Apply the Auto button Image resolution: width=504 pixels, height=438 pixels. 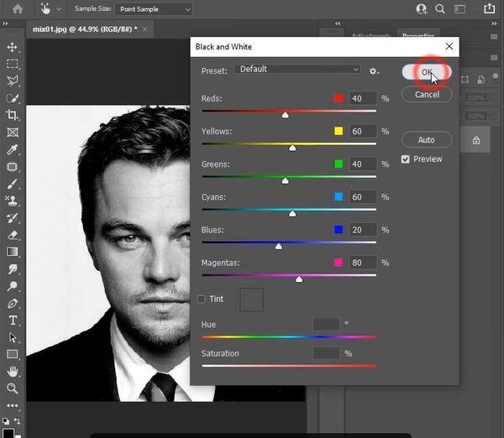(427, 139)
